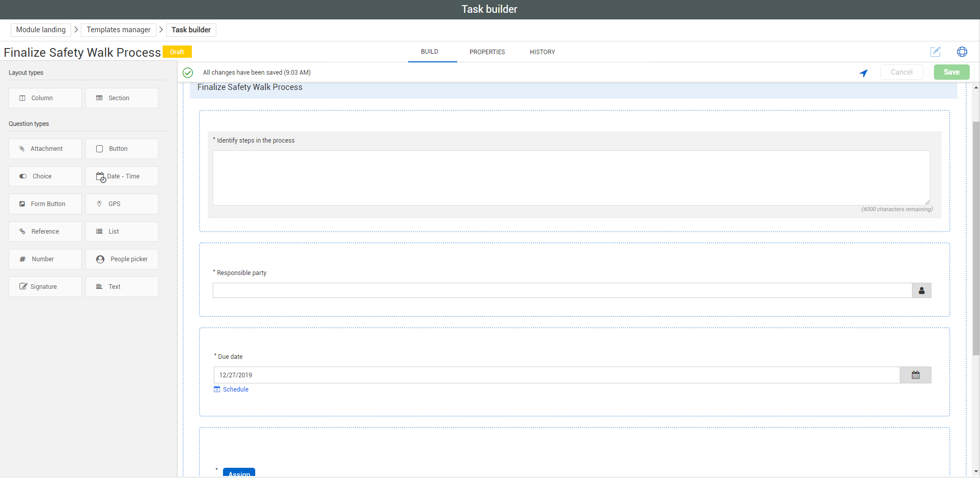This screenshot has width=980, height=478.
Task: Click the blue navigation arrow icon
Action: coord(863,73)
